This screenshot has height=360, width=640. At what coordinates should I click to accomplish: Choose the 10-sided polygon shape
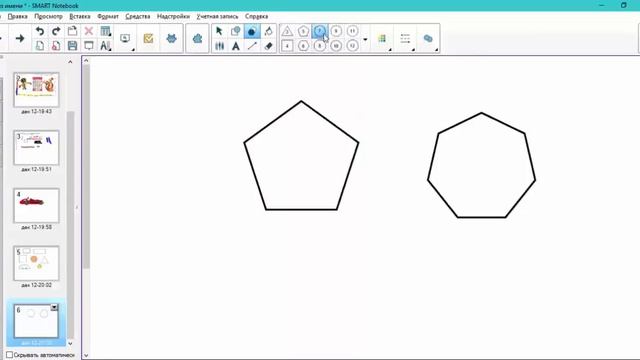(336, 46)
